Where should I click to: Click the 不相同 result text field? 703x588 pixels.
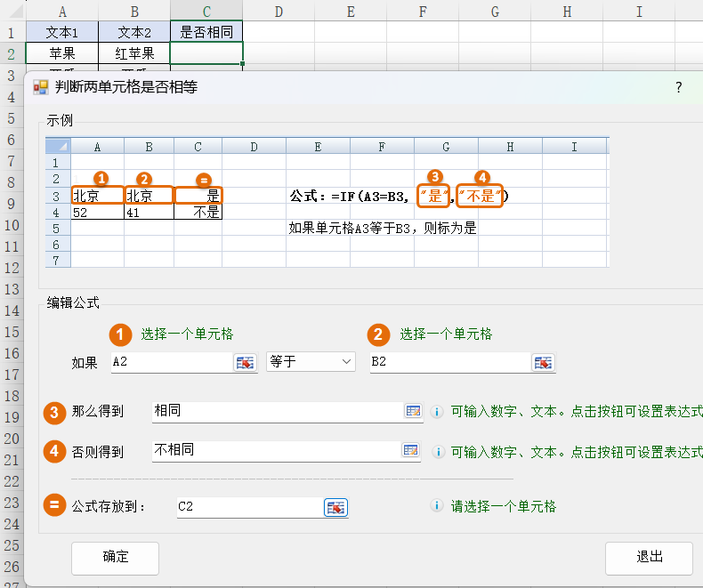pyautogui.click(x=274, y=450)
